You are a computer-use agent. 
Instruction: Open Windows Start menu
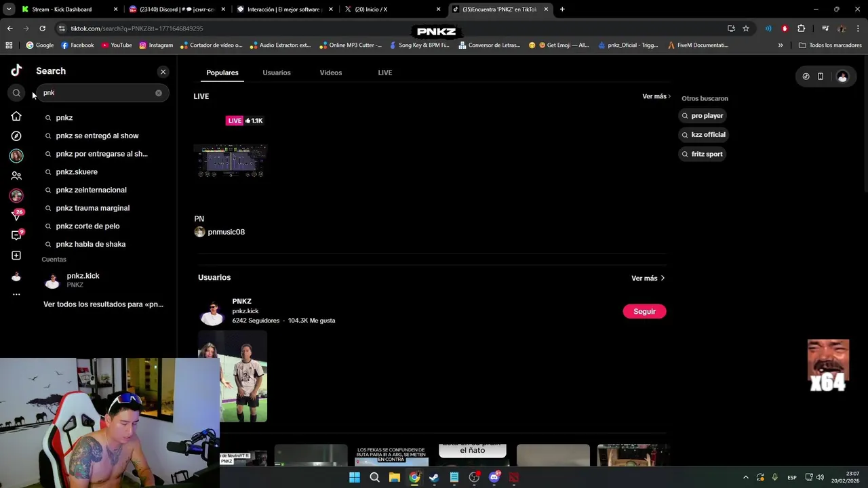pyautogui.click(x=355, y=477)
